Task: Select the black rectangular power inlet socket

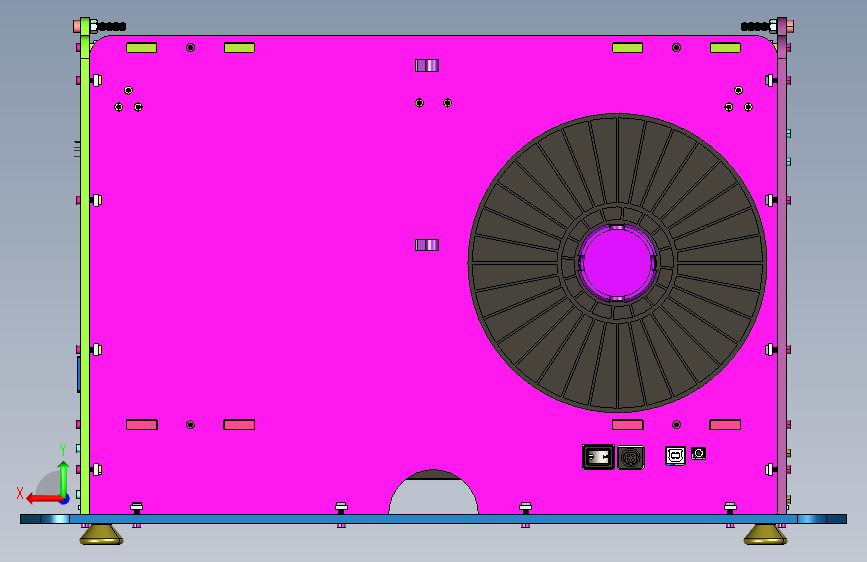Action: tap(598, 457)
